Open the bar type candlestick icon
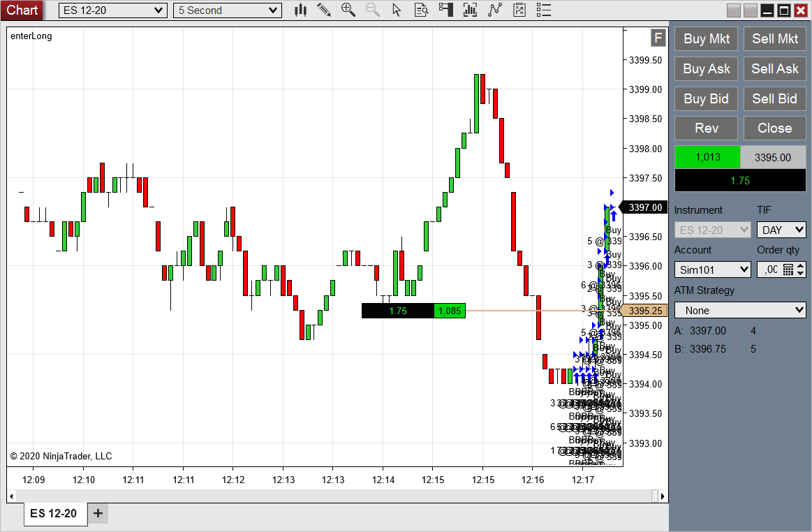This screenshot has height=532, width=812. coord(300,10)
